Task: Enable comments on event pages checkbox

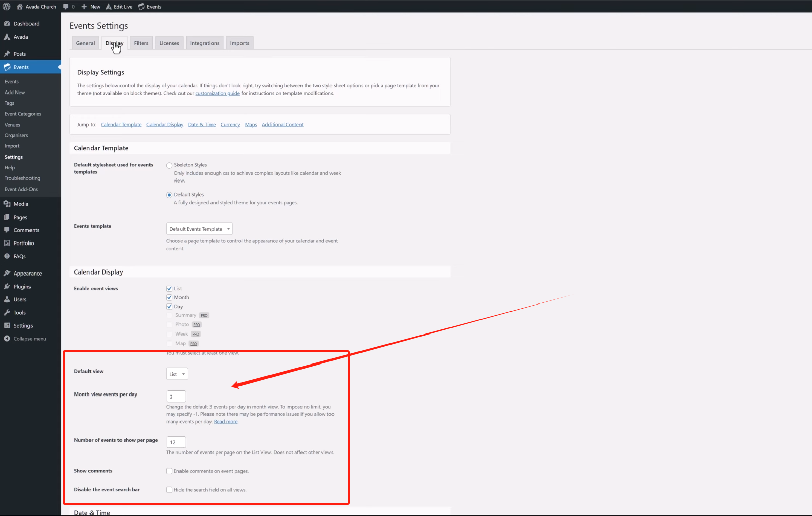Action: [169, 471]
